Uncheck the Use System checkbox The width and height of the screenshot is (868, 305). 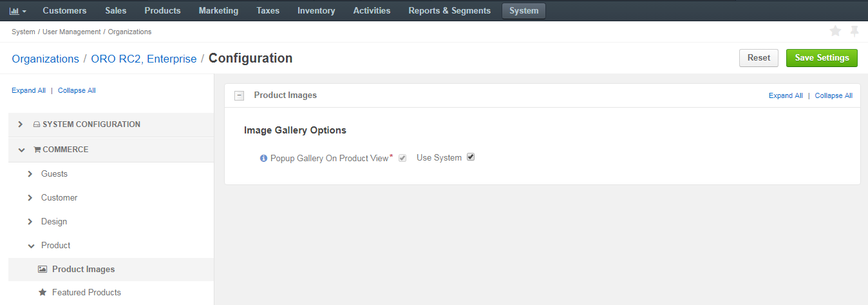click(x=471, y=157)
